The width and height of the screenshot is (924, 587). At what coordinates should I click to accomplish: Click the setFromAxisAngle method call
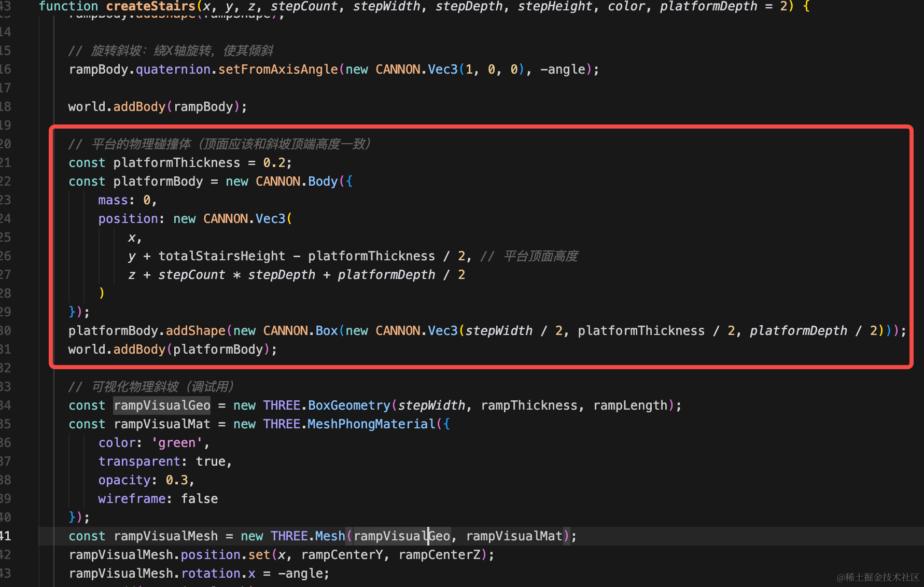point(278,69)
